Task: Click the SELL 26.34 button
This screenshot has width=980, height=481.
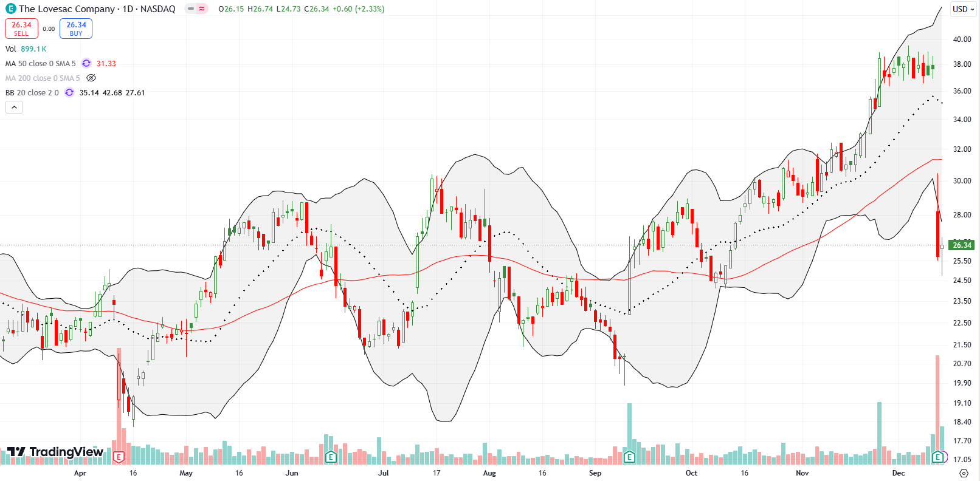Action: [x=21, y=29]
